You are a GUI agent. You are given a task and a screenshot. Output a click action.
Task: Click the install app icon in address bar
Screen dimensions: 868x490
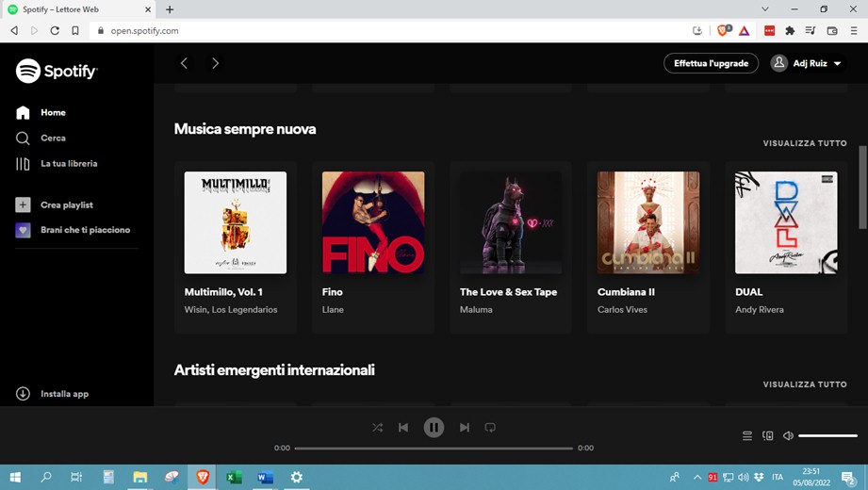click(697, 31)
